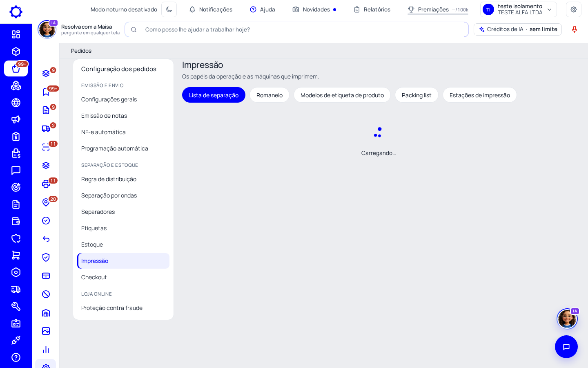Click Premiações progress indicator
The width and height of the screenshot is (588, 368).
click(x=438, y=9)
